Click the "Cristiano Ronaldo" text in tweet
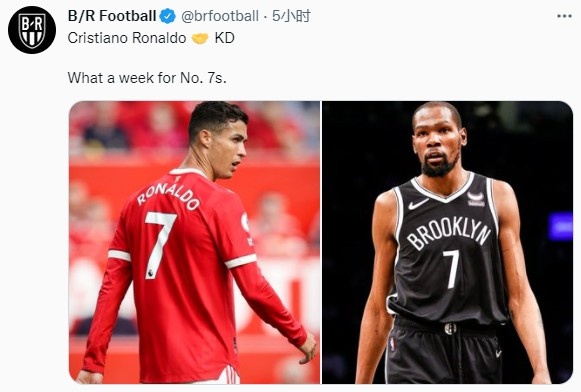Viewport: 581px width, 392px height. pyautogui.click(x=127, y=38)
